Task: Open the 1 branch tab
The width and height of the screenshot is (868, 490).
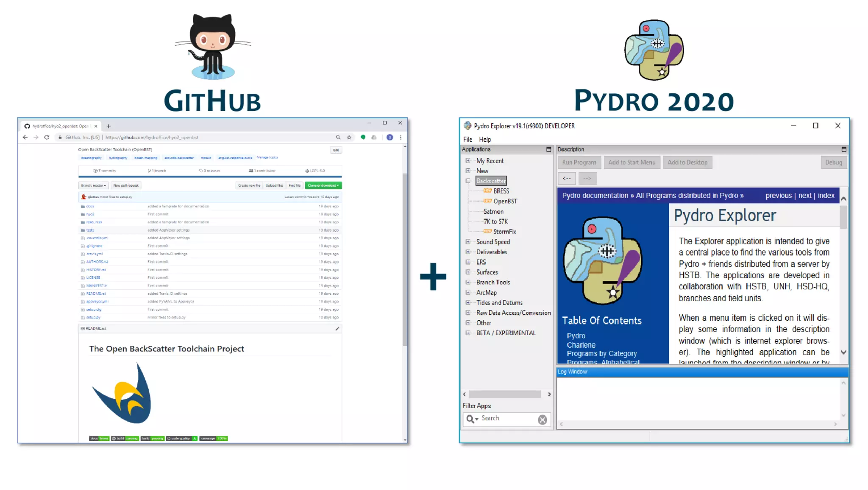Action: [157, 171]
